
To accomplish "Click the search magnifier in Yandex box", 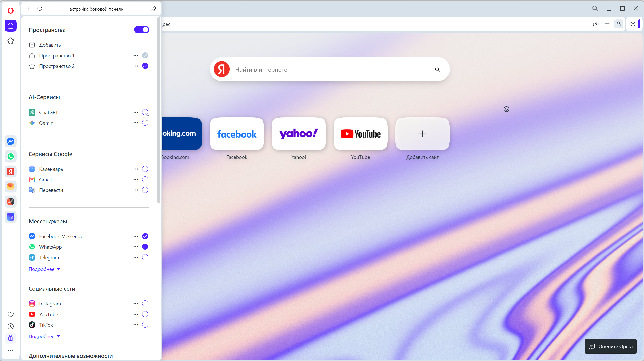I will click(438, 69).
